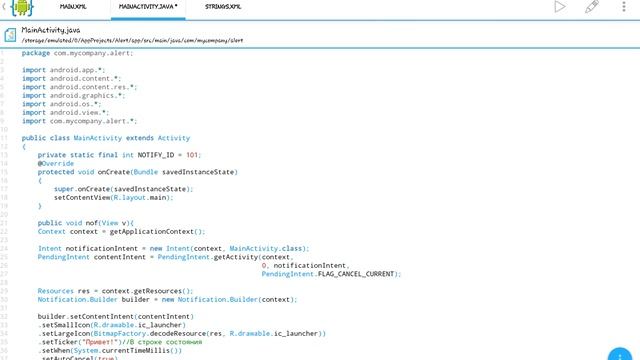Click the import android.content.*; line
The width and height of the screenshot is (640, 360).
71,78
